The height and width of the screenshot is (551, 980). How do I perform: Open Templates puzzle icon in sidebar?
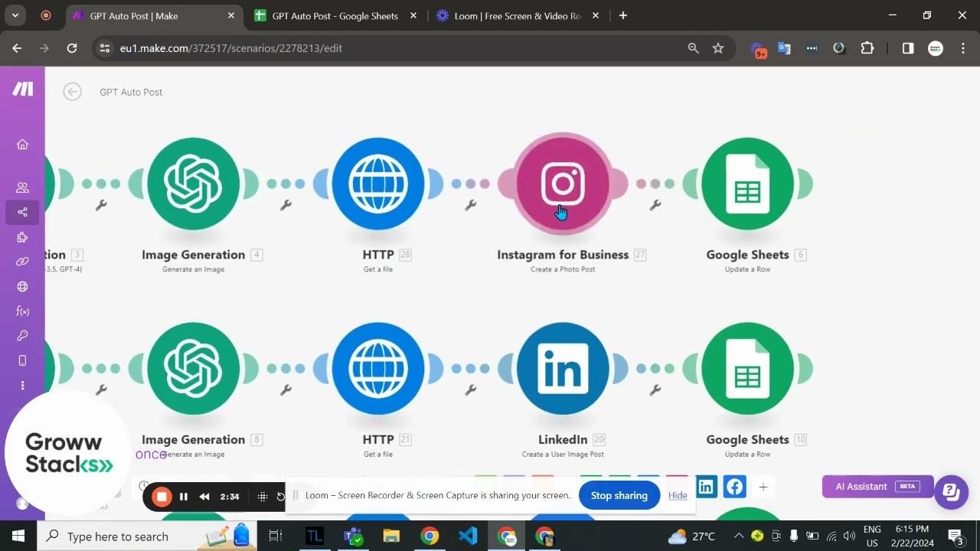pos(22,237)
